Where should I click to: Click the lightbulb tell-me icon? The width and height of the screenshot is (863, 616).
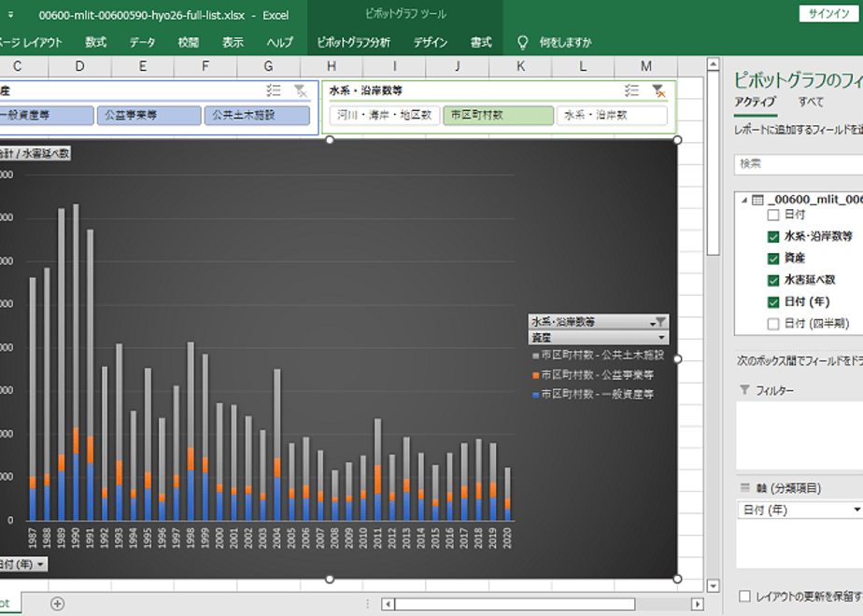click(x=522, y=42)
